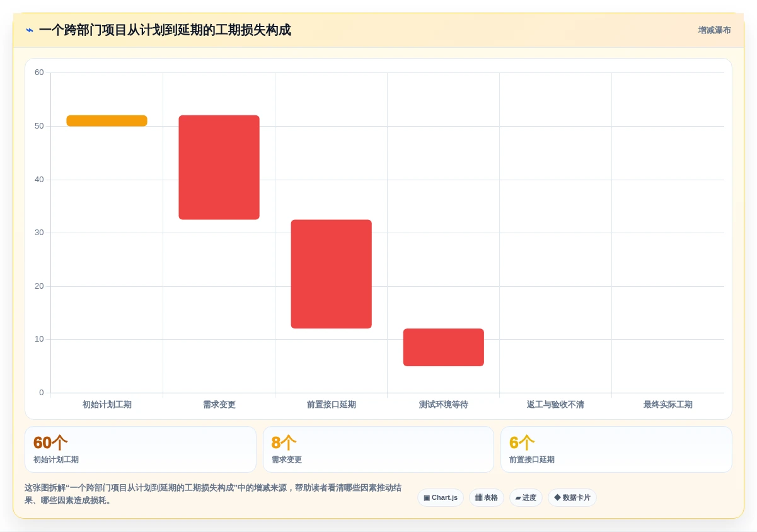The height and width of the screenshot is (532, 757).
Task: Click the 增减瀑布 label in header
Action: (x=714, y=30)
